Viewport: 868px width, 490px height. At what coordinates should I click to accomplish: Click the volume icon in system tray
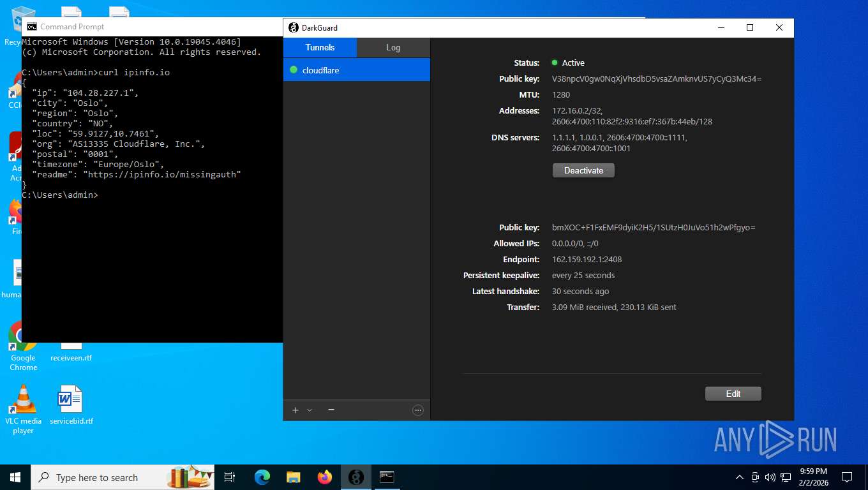click(x=770, y=477)
